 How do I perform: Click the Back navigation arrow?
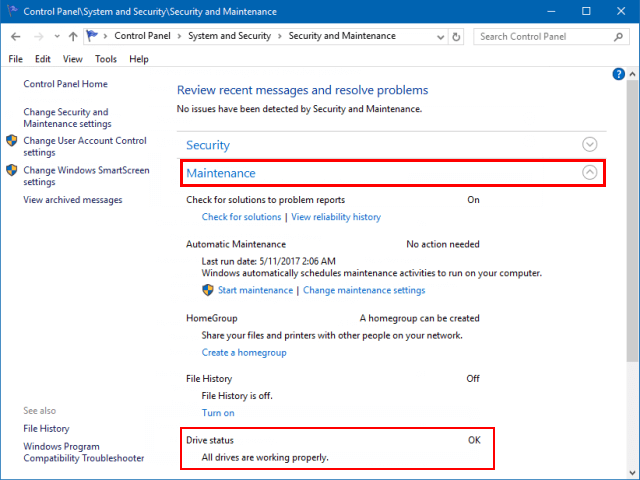14,36
